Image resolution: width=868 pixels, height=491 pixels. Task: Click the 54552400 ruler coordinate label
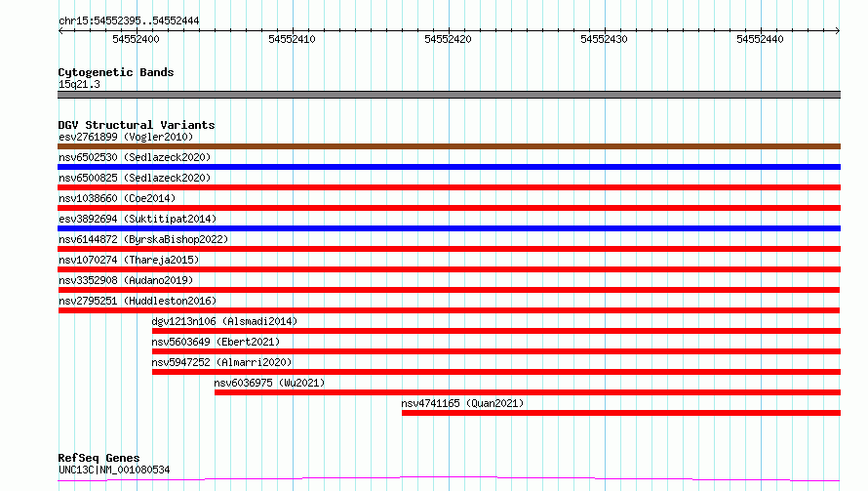pyautogui.click(x=136, y=39)
